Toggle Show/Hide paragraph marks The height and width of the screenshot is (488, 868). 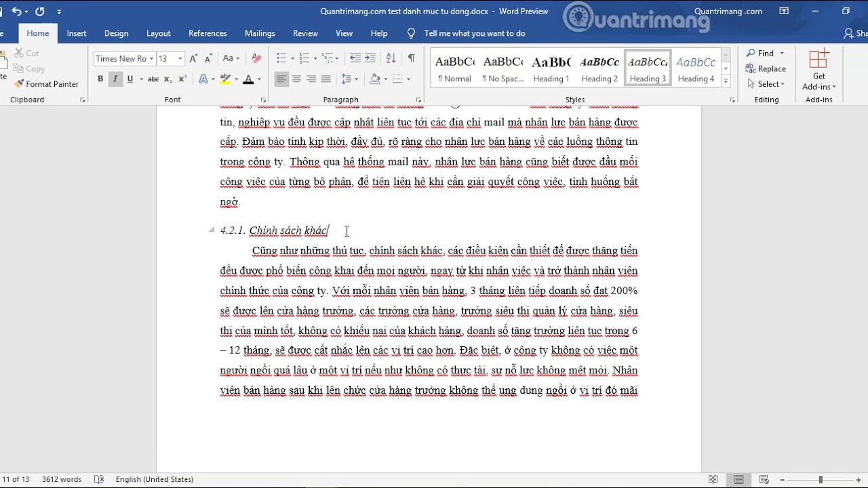pyautogui.click(x=412, y=59)
